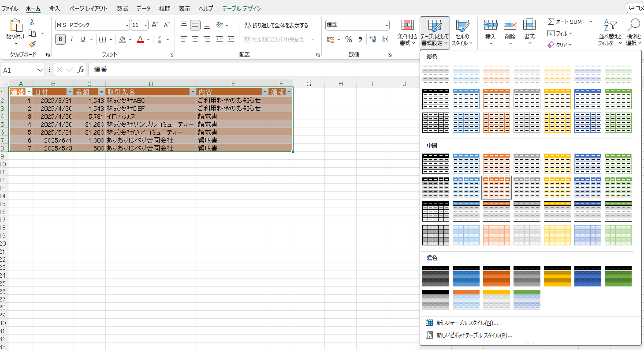The image size is (644, 350).
Task: Click the format painter brush icon
Action: [x=32, y=44]
